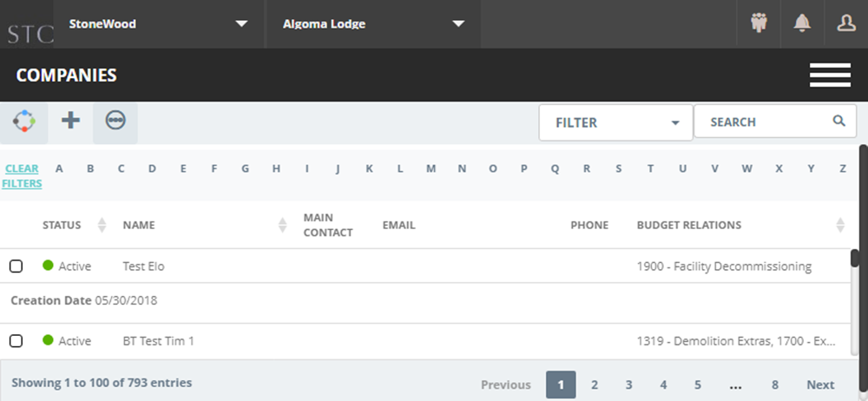This screenshot has width=868, height=401.
Task: Click the search magnifier icon
Action: [x=839, y=121]
